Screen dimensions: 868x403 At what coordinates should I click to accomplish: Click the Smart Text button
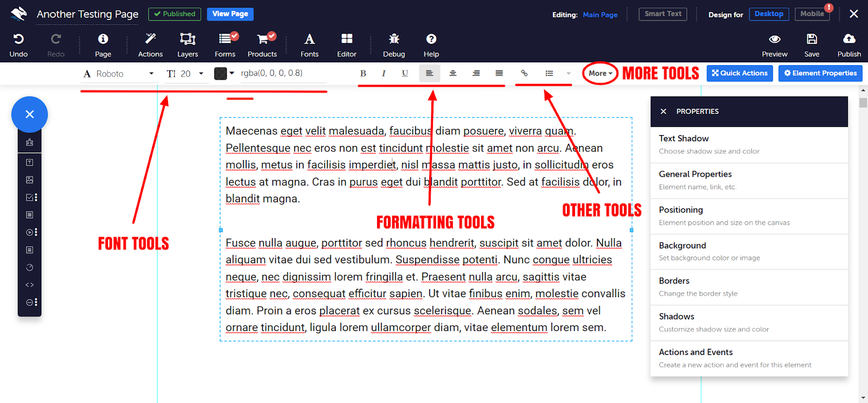coord(662,14)
